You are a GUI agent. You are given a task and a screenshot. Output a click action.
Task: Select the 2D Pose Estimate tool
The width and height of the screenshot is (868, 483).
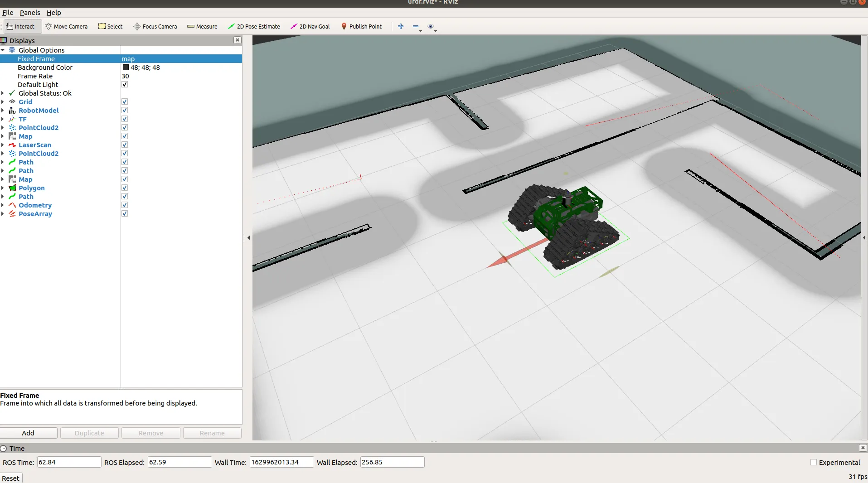[254, 26]
